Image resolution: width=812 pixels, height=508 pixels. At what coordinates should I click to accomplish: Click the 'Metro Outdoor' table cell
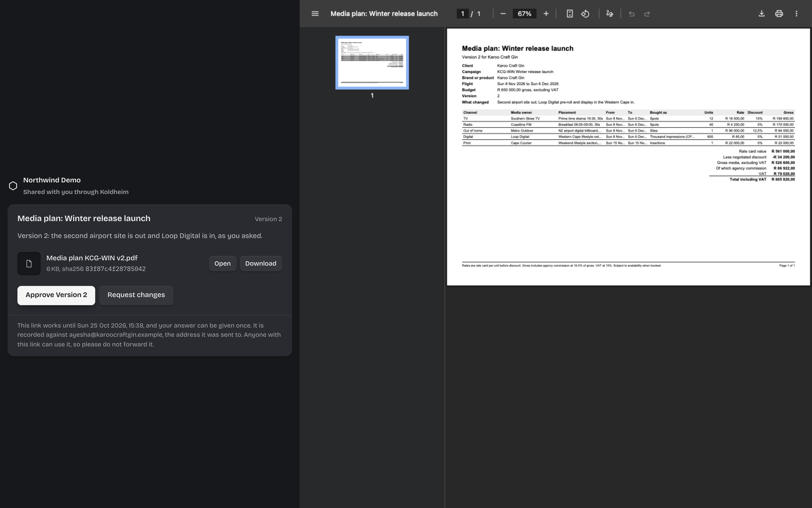coord(522,131)
